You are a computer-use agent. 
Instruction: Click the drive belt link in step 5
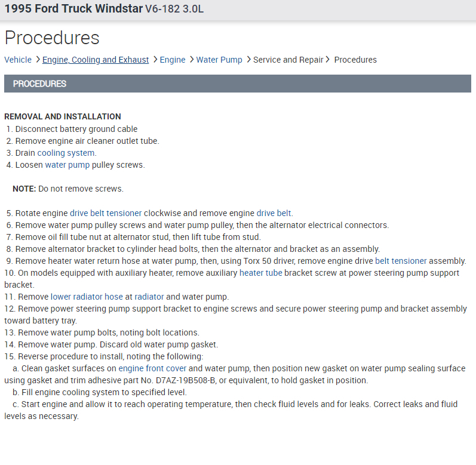pyautogui.click(x=274, y=213)
